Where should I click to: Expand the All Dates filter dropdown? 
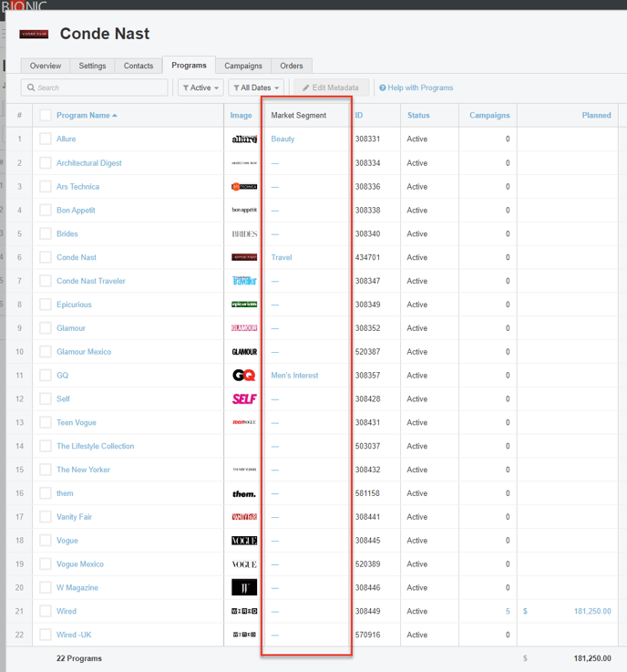256,88
